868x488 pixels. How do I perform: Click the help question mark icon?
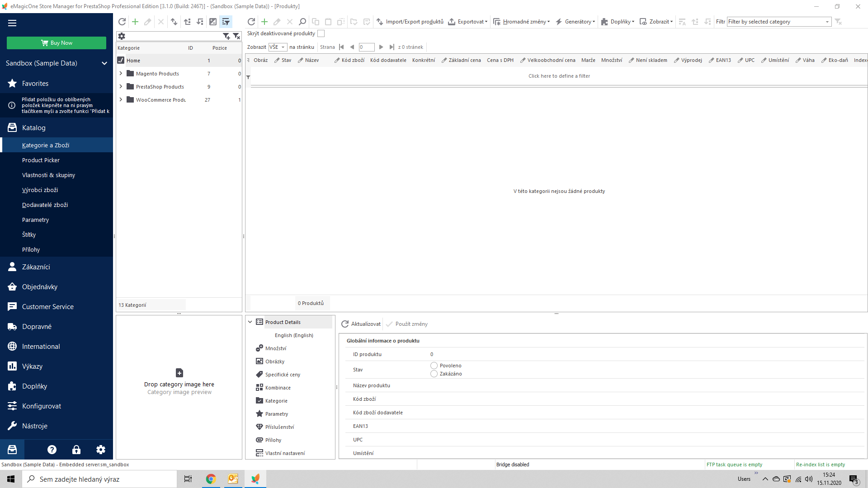52,450
